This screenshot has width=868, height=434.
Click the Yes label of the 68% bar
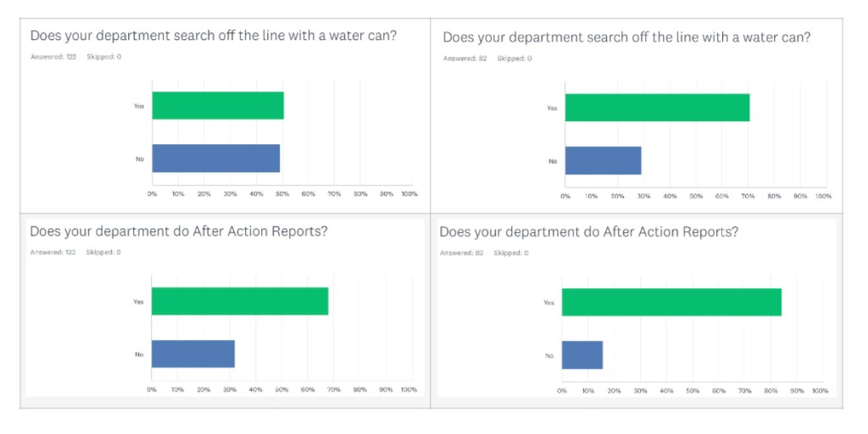(x=139, y=302)
